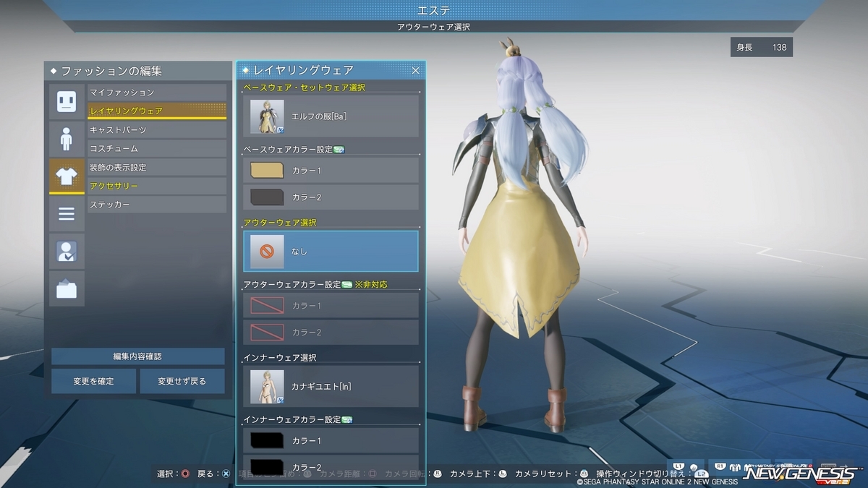Select the body figure icon in the sidebar

pyautogui.click(x=67, y=139)
